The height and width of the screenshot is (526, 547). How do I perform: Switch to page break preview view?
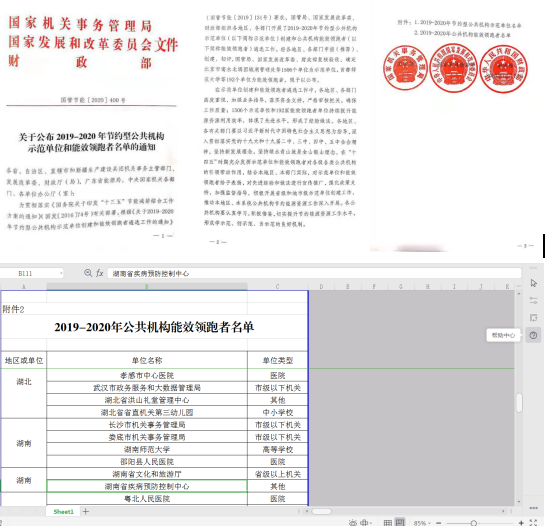click(400, 522)
